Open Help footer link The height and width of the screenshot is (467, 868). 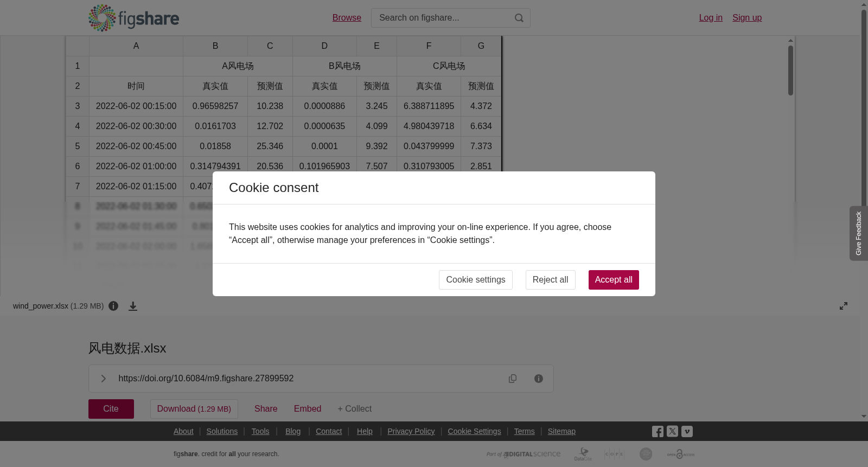(365, 431)
